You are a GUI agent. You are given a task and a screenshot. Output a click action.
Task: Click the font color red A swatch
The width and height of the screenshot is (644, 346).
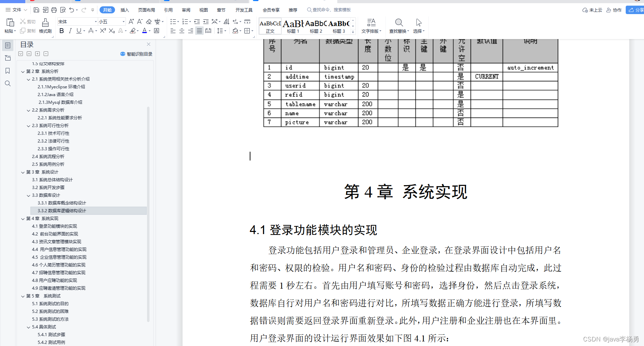[x=145, y=31]
